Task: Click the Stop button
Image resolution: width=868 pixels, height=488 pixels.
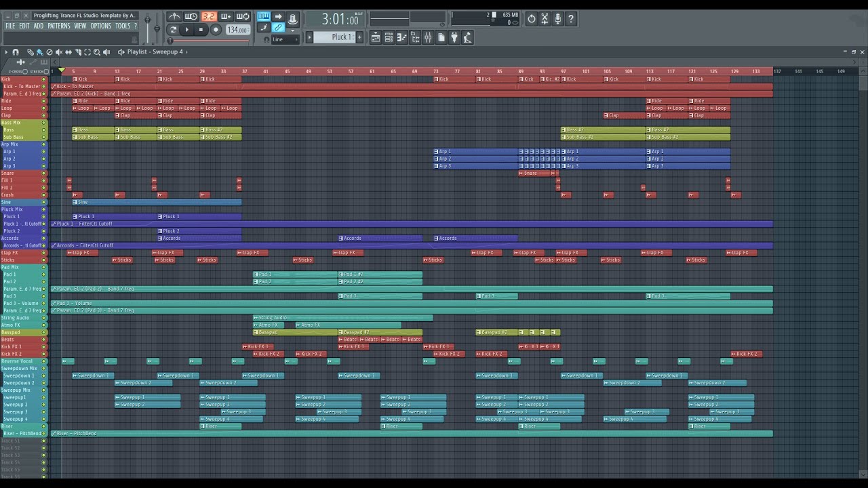Action: point(201,29)
